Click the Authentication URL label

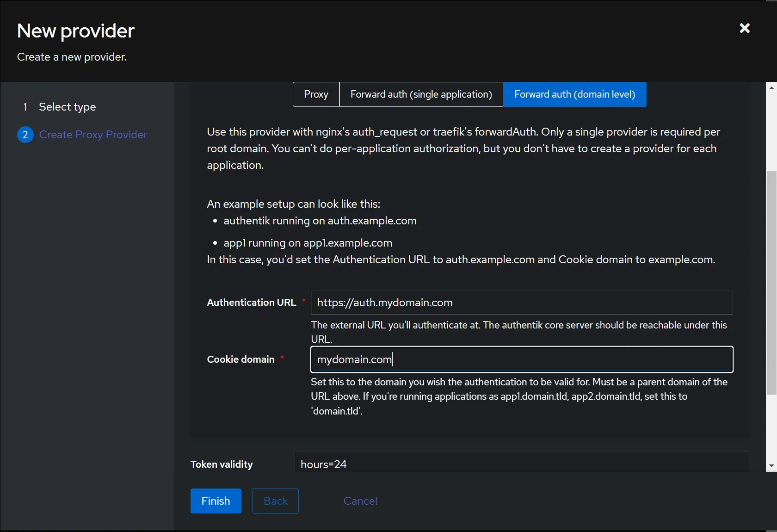(251, 303)
